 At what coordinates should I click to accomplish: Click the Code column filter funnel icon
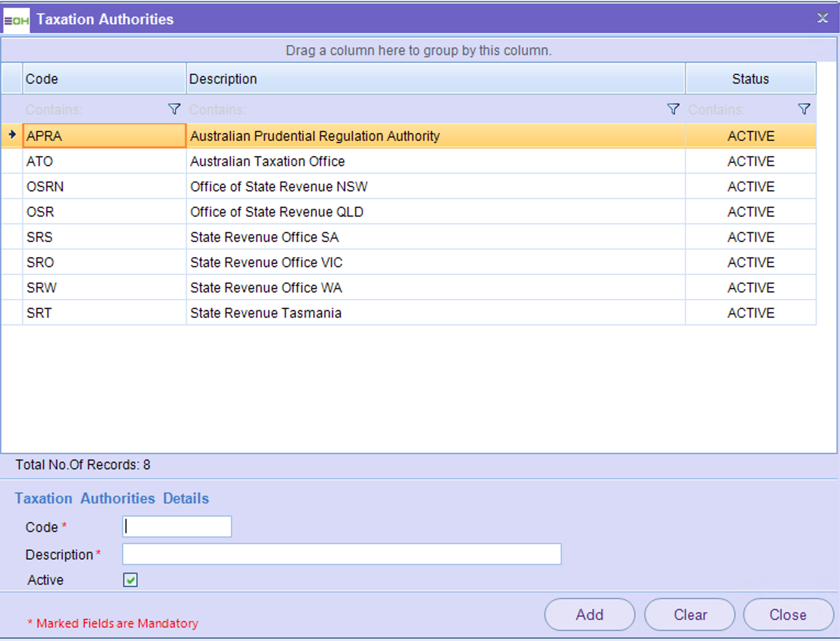174,109
